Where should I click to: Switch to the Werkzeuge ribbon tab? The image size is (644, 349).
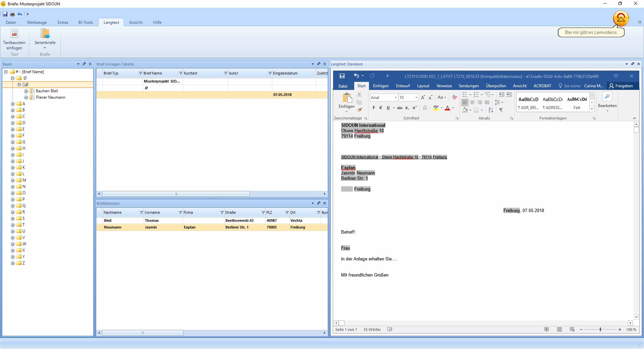(x=37, y=22)
